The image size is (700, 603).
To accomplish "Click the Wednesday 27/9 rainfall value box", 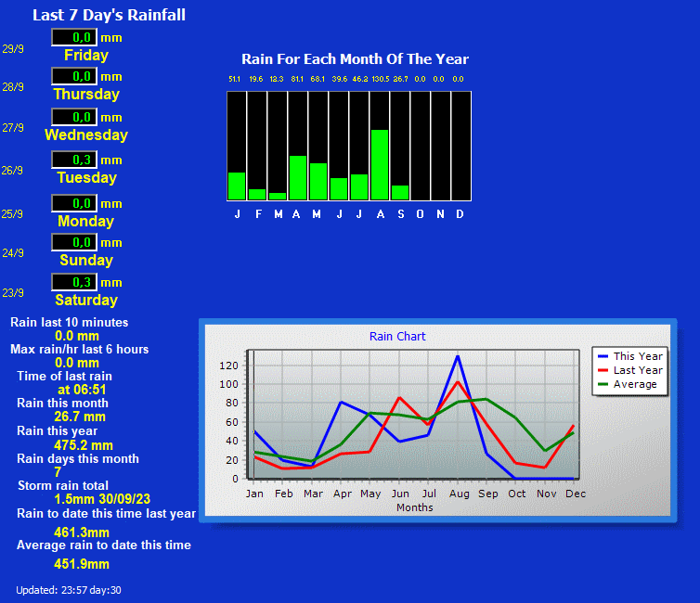I will pyautogui.click(x=74, y=117).
